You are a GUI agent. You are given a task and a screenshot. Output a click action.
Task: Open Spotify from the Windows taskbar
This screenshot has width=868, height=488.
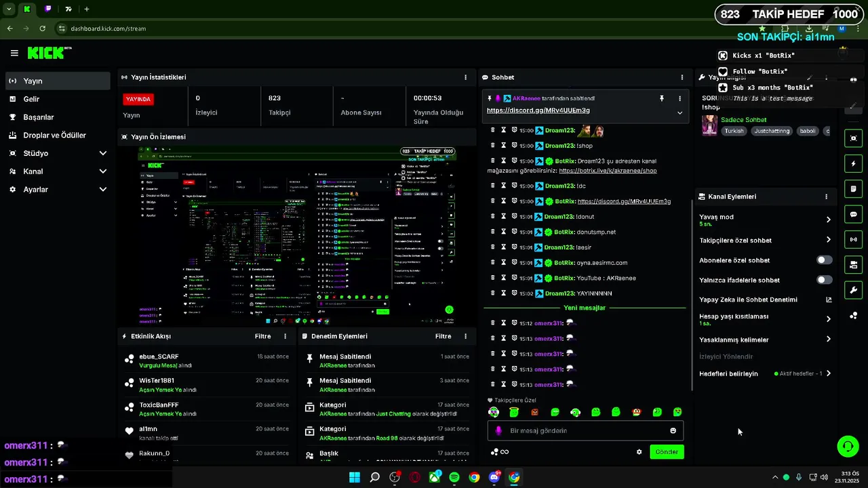(454, 477)
